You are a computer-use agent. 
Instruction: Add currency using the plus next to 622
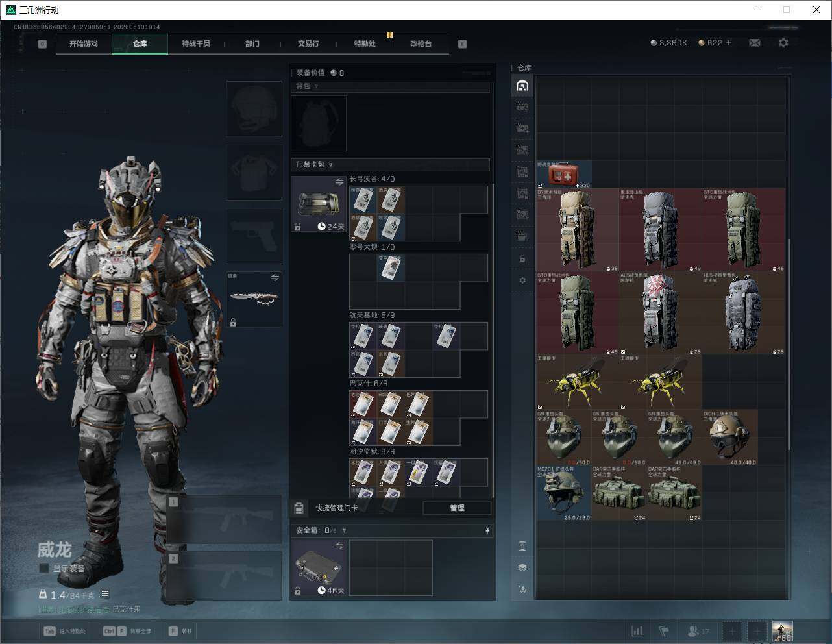pyautogui.click(x=729, y=43)
